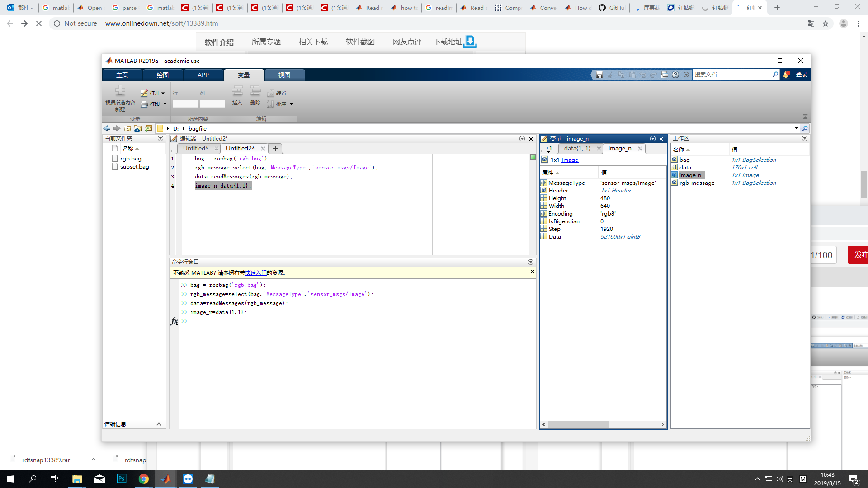Click the switch windows icon in toolbar
This screenshot has height=488, width=868.
coord(665,75)
